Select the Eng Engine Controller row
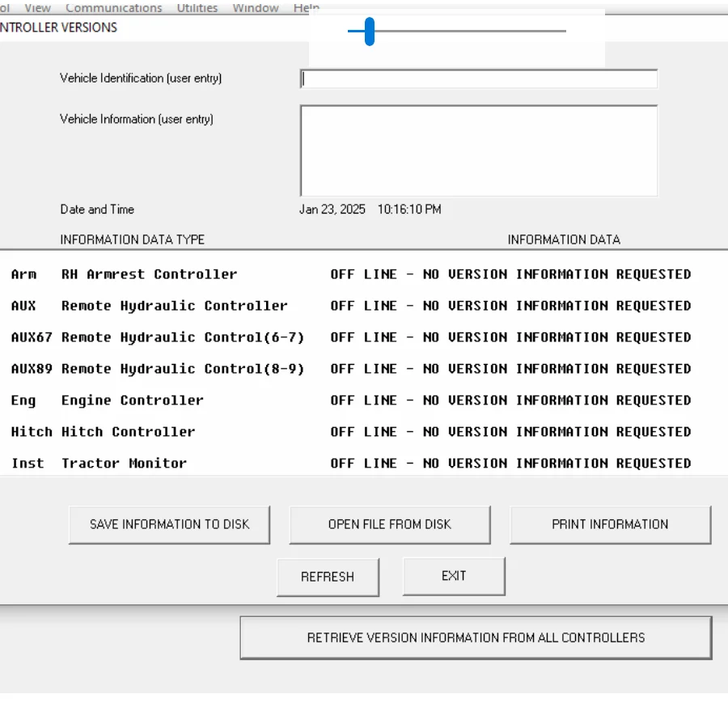Screen dimensions: 728x728 click(x=351, y=400)
